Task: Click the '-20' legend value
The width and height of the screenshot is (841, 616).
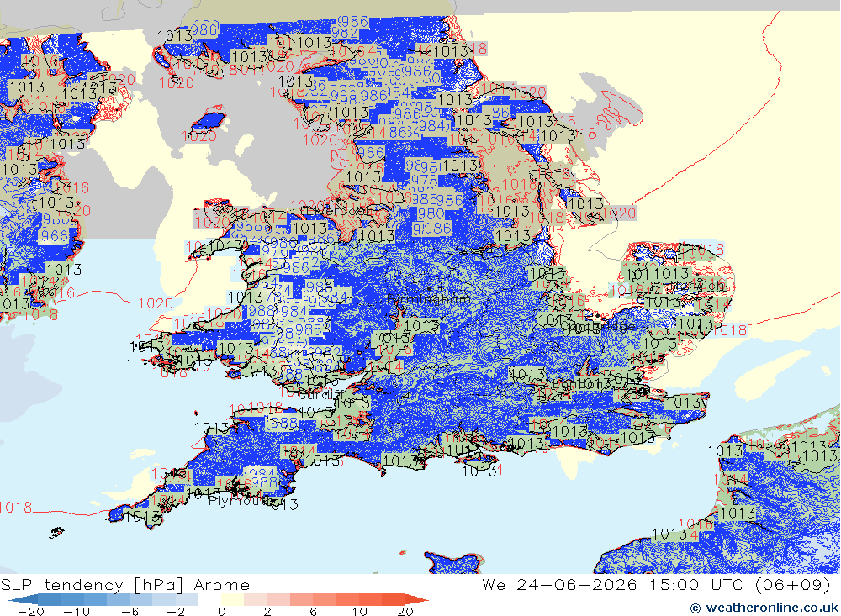Action: [31, 612]
